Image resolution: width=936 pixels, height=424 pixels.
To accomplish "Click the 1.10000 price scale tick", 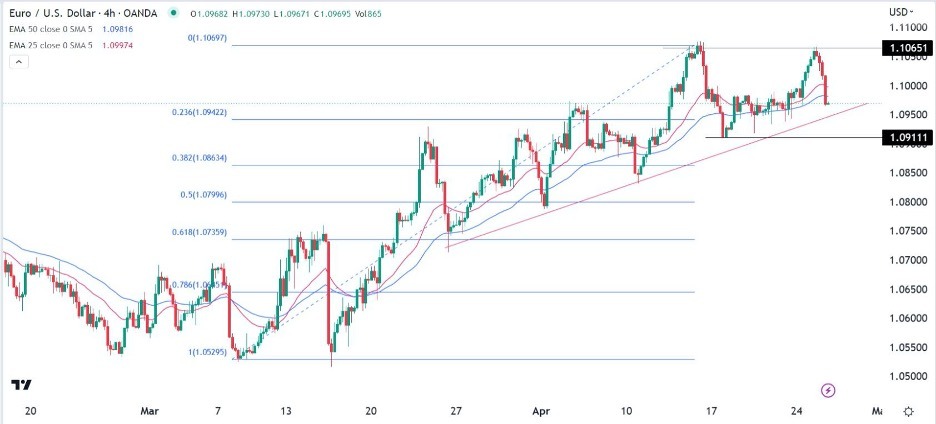I will [905, 86].
